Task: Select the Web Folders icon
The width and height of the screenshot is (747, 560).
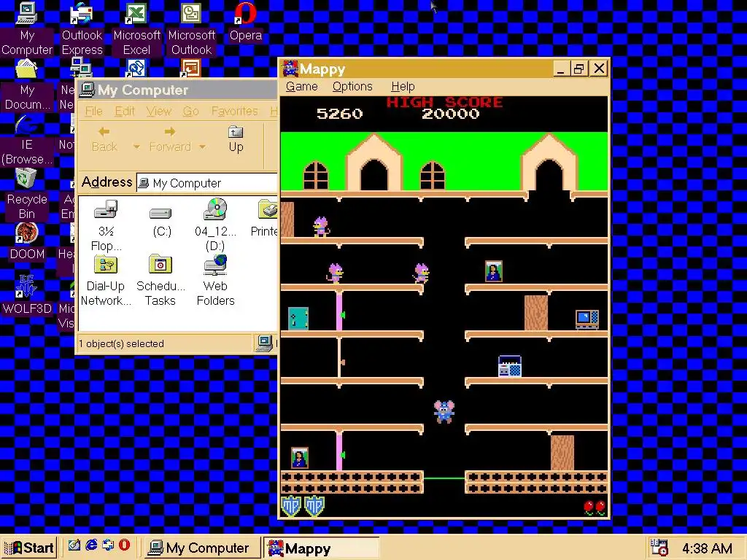Action: [215, 281]
